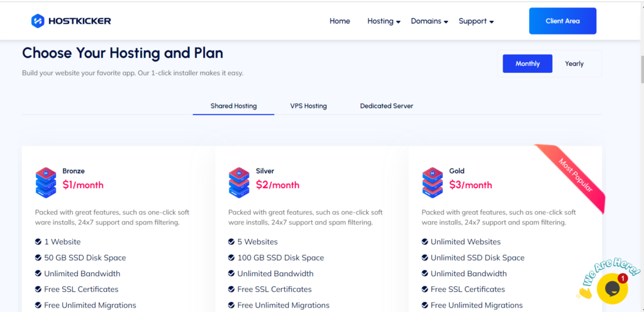Open the orange live chat bubble

[x=613, y=289]
